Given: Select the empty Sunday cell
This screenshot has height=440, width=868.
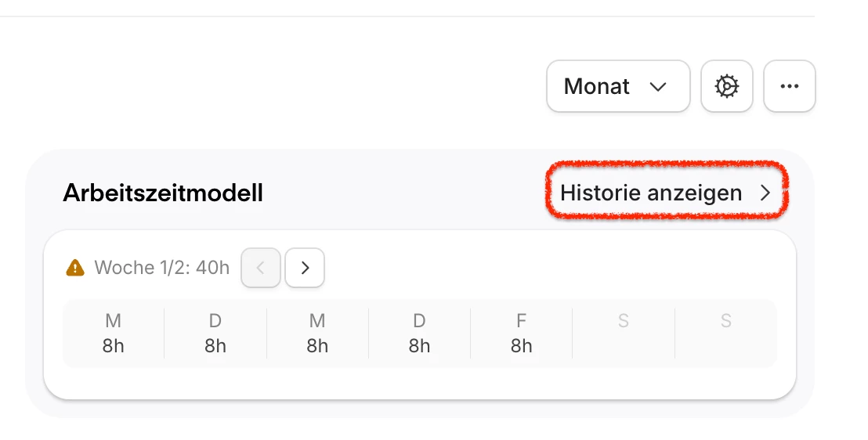Looking at the screenshot, I should [725, 334].
